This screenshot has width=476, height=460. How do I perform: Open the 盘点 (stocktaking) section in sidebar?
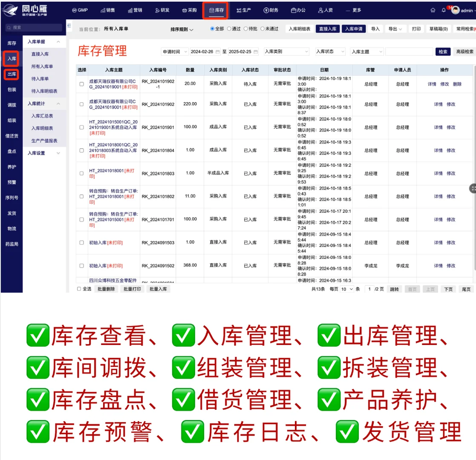pyautogui.click(x=11, y=152)
